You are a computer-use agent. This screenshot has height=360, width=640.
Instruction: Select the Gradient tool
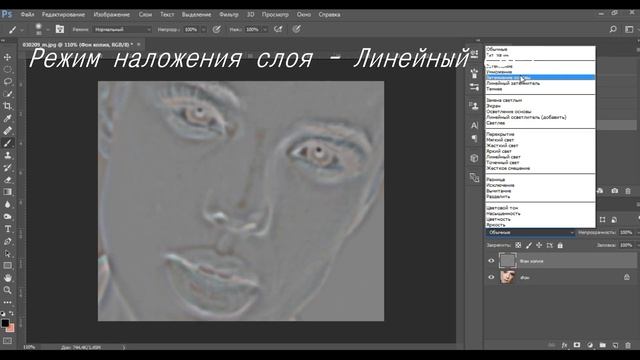point(7,192)
